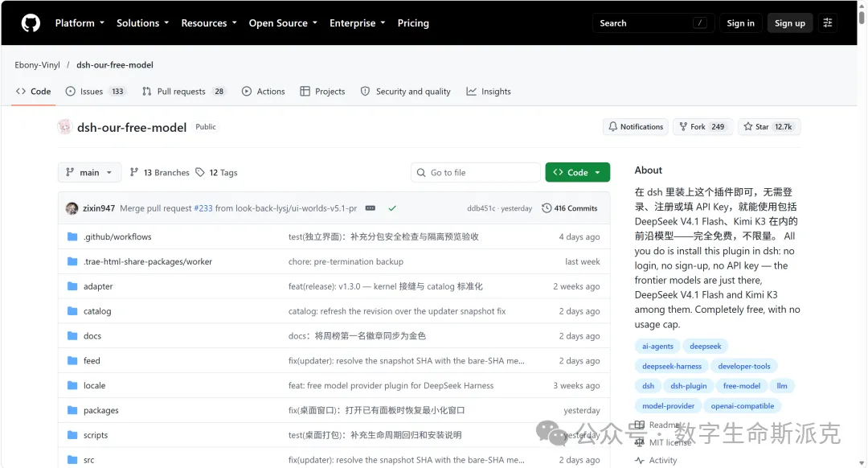Fork the repository with Fork button
This screenshot has height=468, width=868.
click(x=702, y=127)
